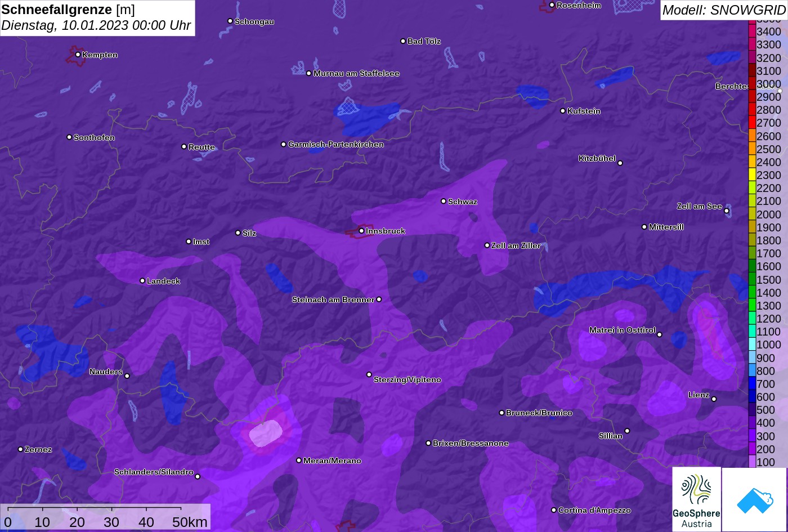
Task: Click the Zernez location marker dot
Action: click(x=20, y=449)
